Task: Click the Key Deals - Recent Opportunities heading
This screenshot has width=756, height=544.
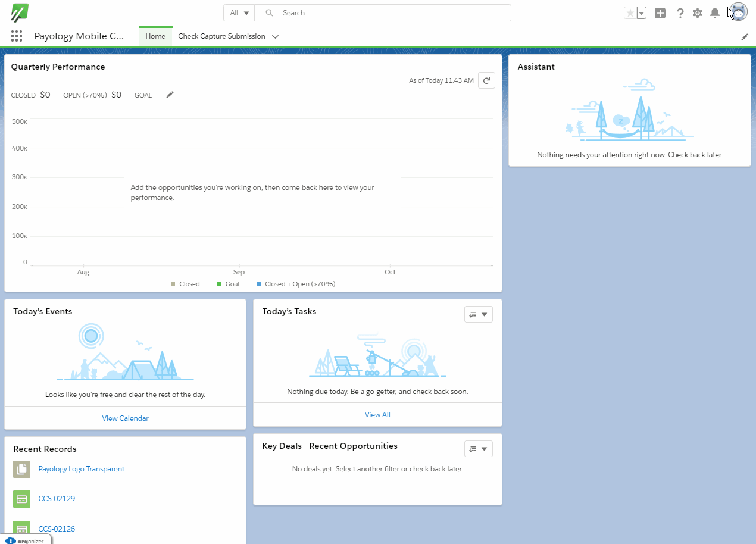Action: 330,446
